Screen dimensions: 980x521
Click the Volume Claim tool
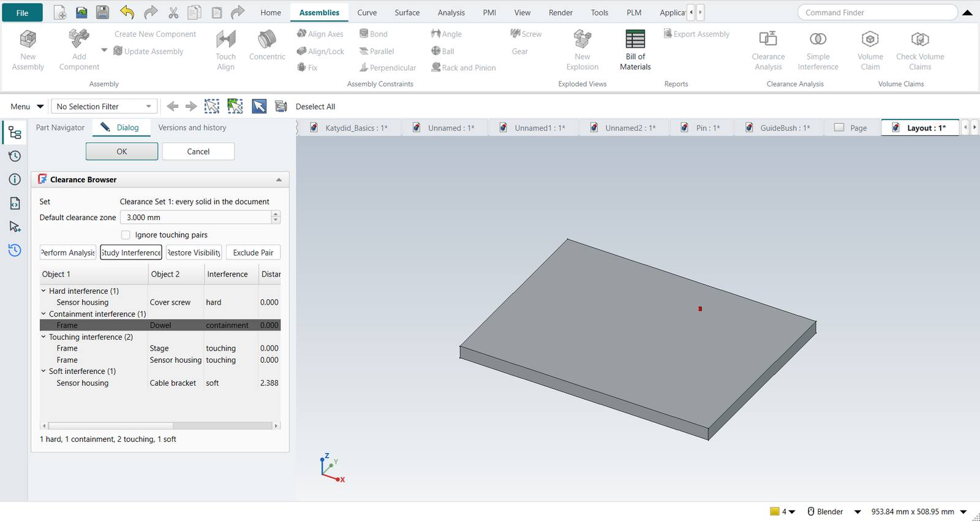pos(870,50)
